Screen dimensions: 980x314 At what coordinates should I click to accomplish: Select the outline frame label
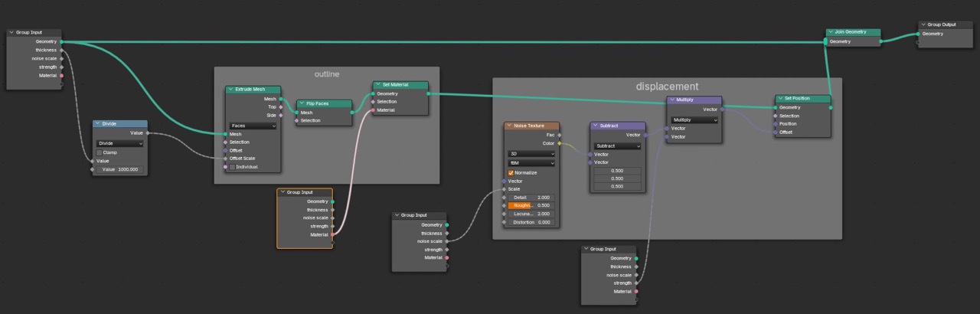[x=326, y=74]
